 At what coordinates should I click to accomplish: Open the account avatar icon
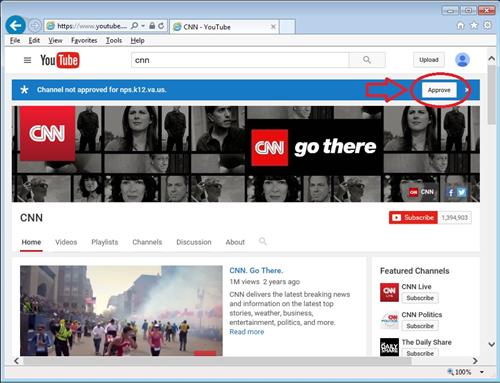tap(462, 60)
